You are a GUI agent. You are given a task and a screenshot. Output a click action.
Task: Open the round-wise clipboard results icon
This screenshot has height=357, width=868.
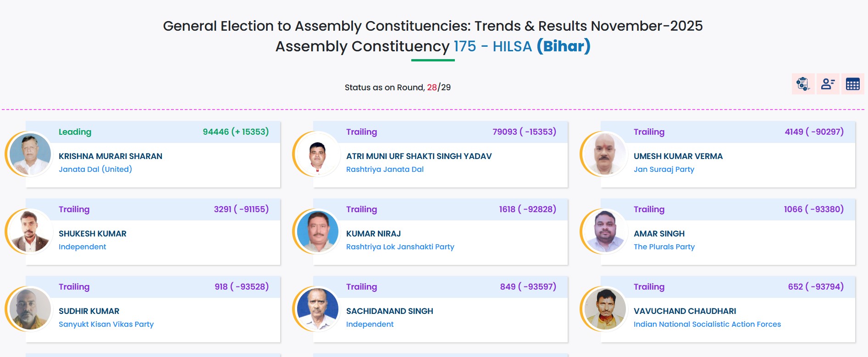coord(803,84)
